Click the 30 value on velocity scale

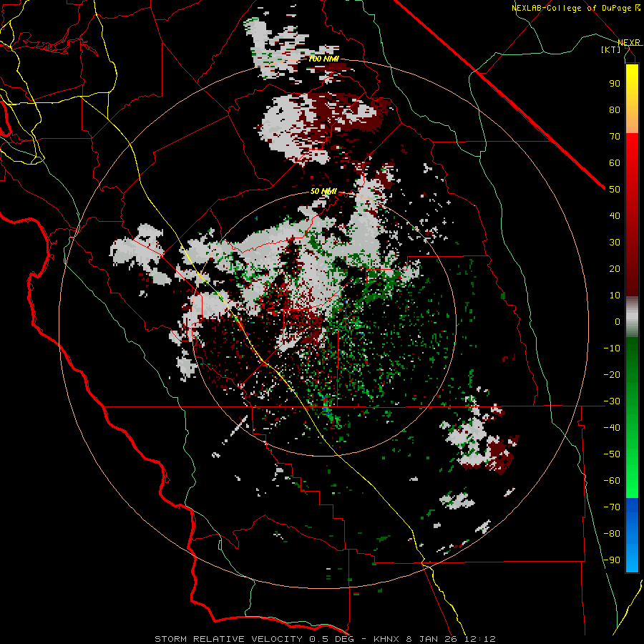(x=615, y=243)
